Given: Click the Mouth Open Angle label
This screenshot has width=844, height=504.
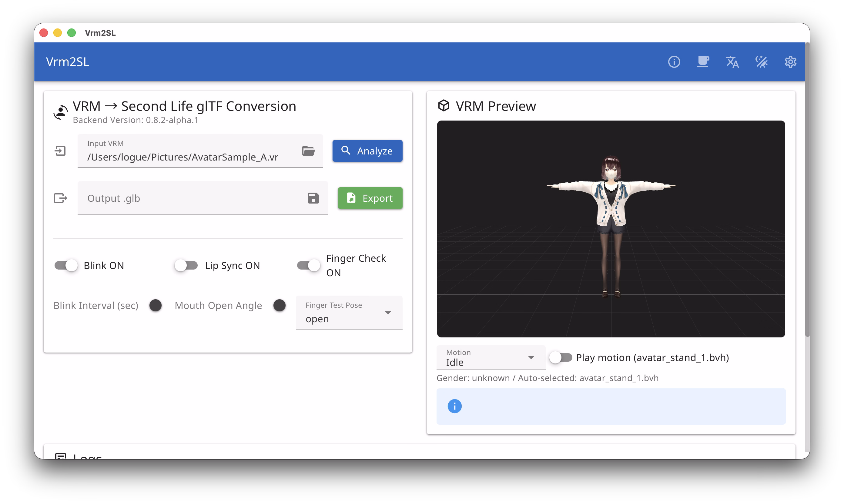Looking at the screenshot, I should pyautogui.click(x=218, y=306).
